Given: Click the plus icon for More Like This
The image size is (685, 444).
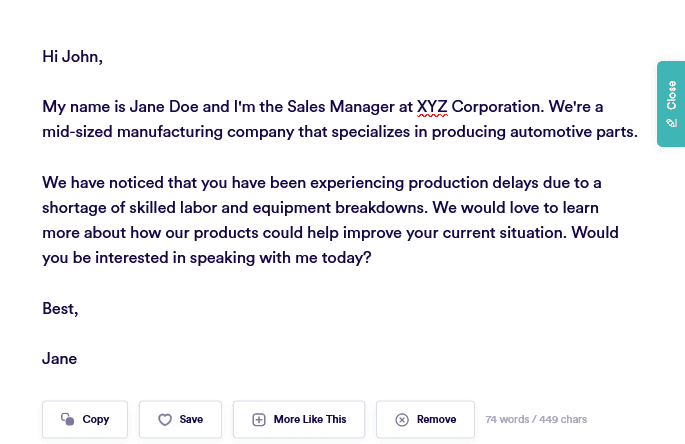Looking at the screenshot, I should (258, 420).
